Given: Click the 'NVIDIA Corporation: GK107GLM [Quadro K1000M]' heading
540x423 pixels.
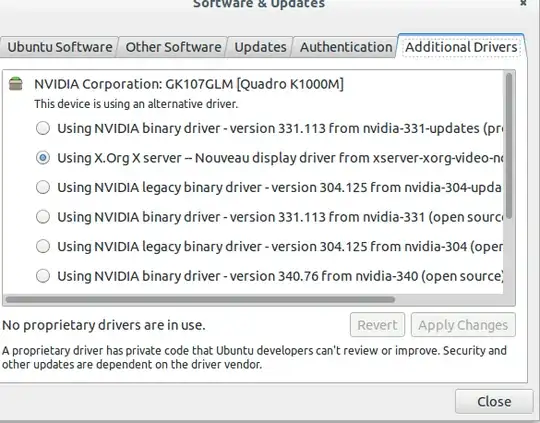Looking at the screenshot, I should (x=189, y=84).
